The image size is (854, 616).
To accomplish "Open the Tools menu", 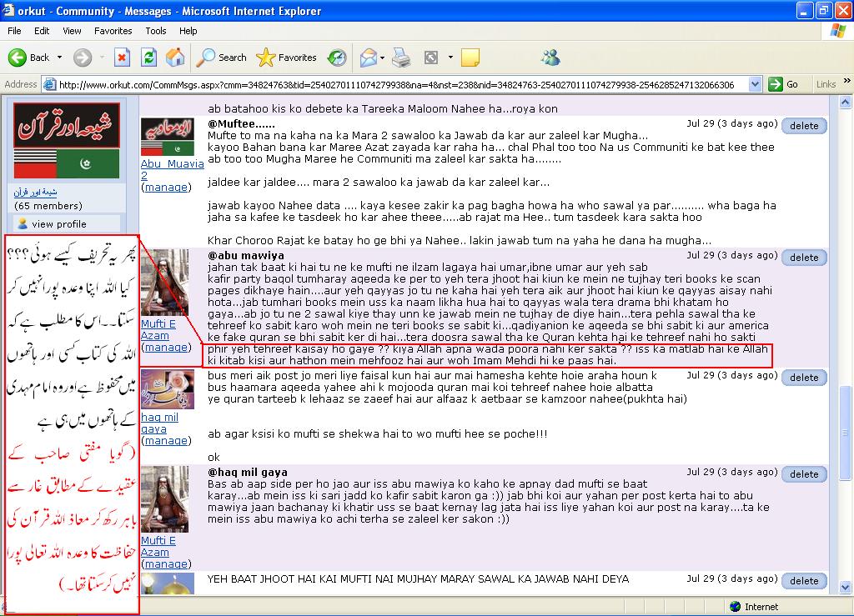I will click(156, 31).
